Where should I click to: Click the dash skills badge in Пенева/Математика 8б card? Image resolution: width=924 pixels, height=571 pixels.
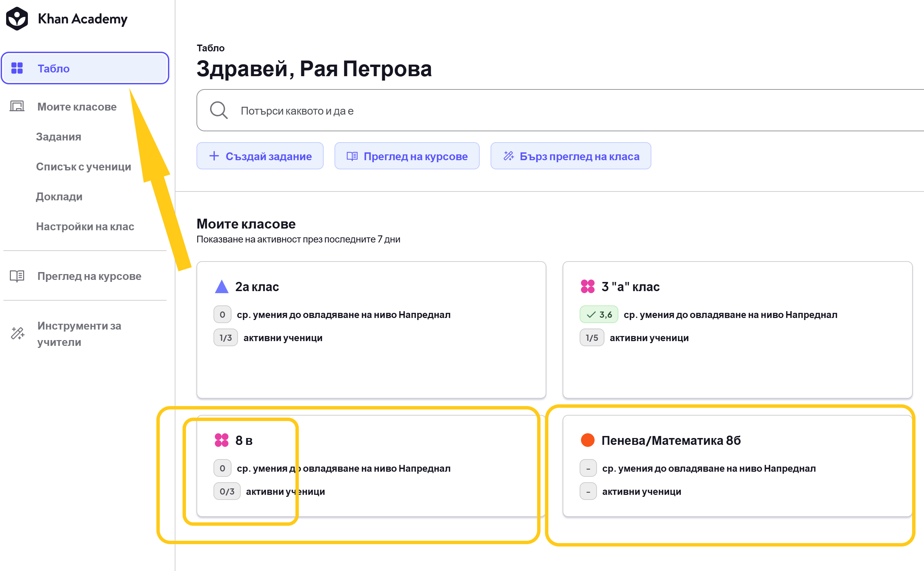click(588, 468)
